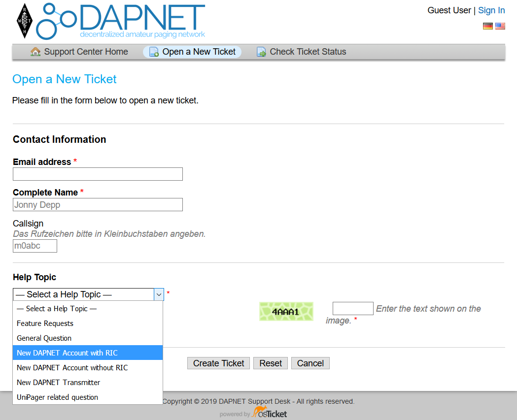Click the Sign In link

tap(491, 10)
